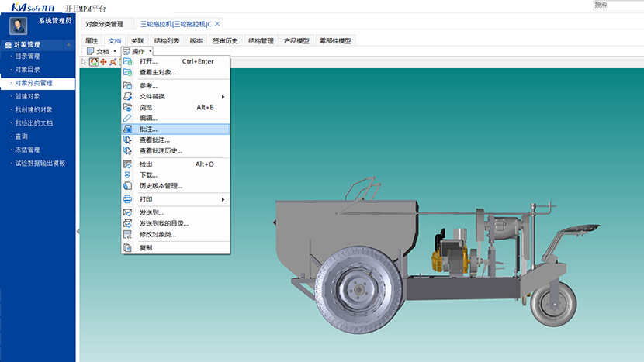644x362 pixels.
Task: Close the 三轮拖拉机 tab
Action: coord(217,24)
